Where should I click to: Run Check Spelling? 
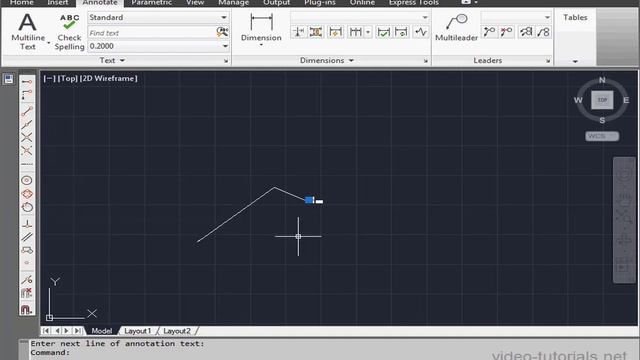[x=69, y=32]
